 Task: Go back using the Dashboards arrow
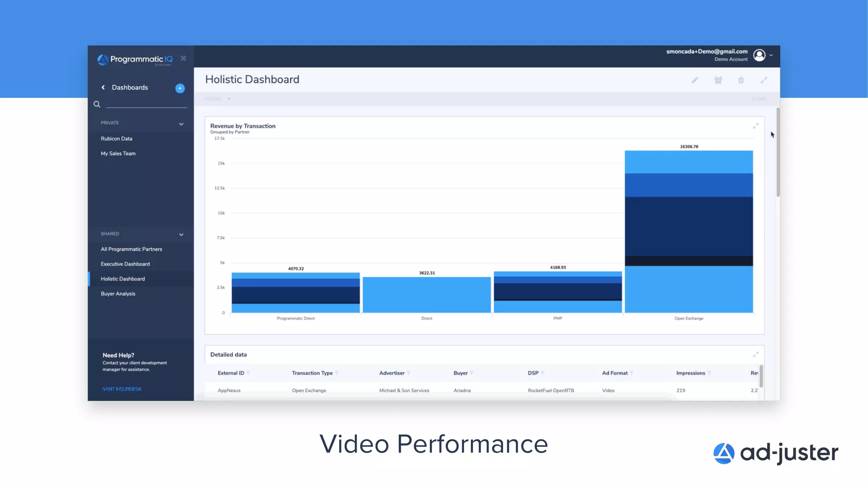pos(103,87)
